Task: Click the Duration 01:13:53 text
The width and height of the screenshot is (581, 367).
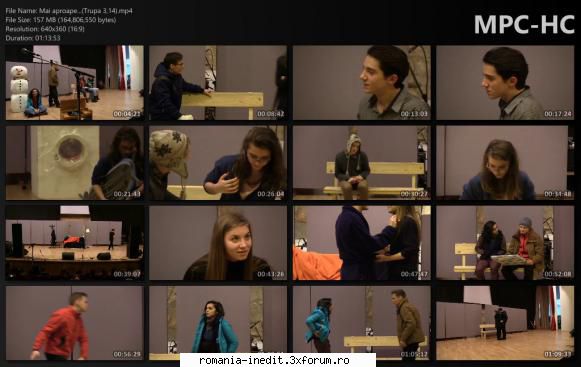Action: click(x=33, y=38)
